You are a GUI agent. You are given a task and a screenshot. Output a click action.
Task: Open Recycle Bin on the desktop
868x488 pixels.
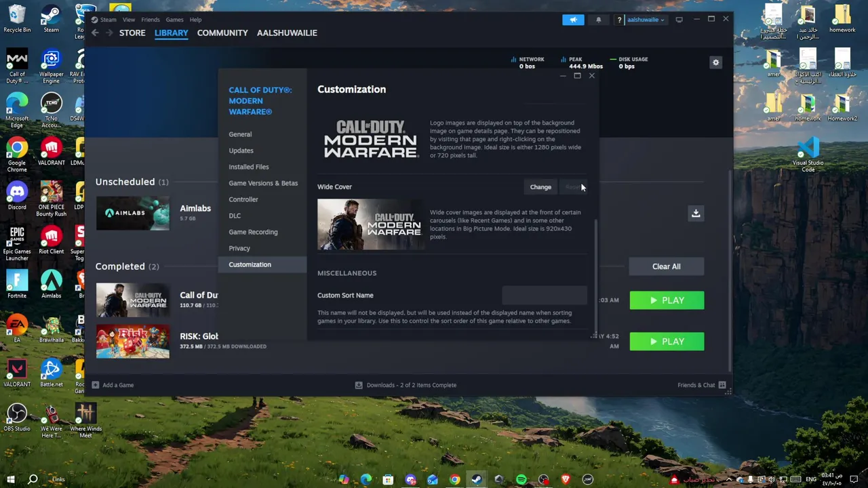(17, 18)
